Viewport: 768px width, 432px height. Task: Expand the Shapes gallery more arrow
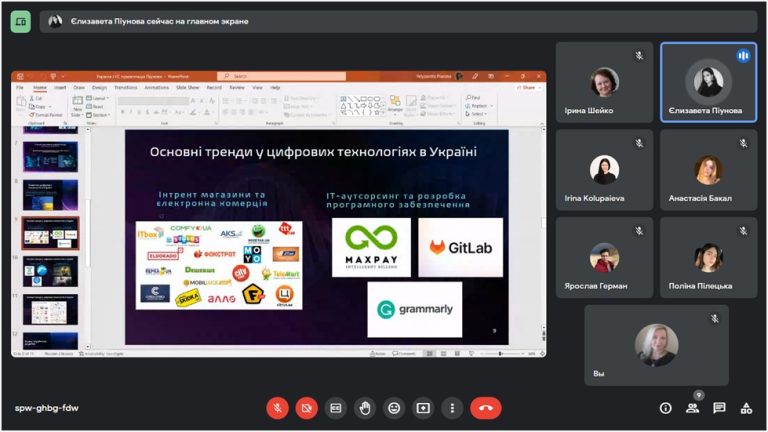click(x=384, y=113)
